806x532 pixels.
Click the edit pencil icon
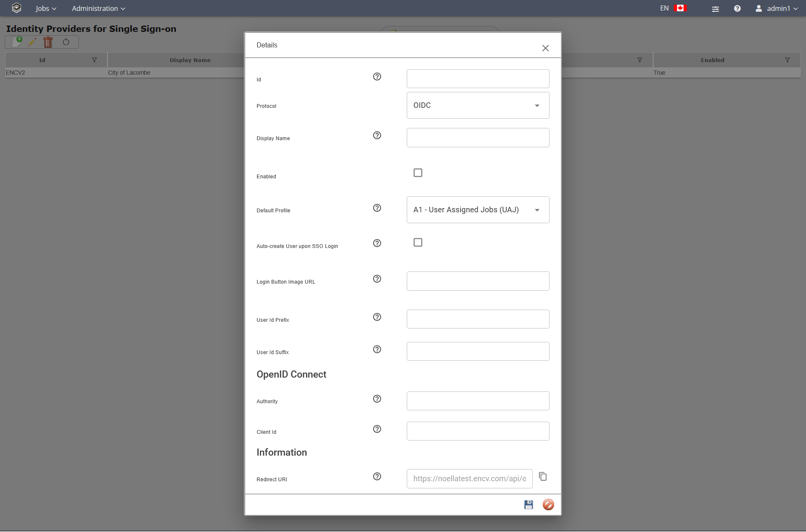[x=32, y=42]
